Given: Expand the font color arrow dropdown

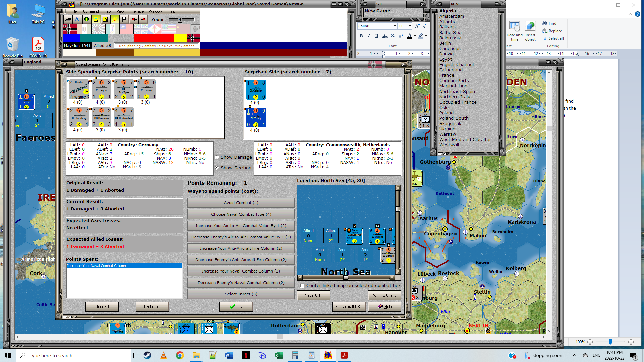Looking at the screenshot, I should coord(415,36).
